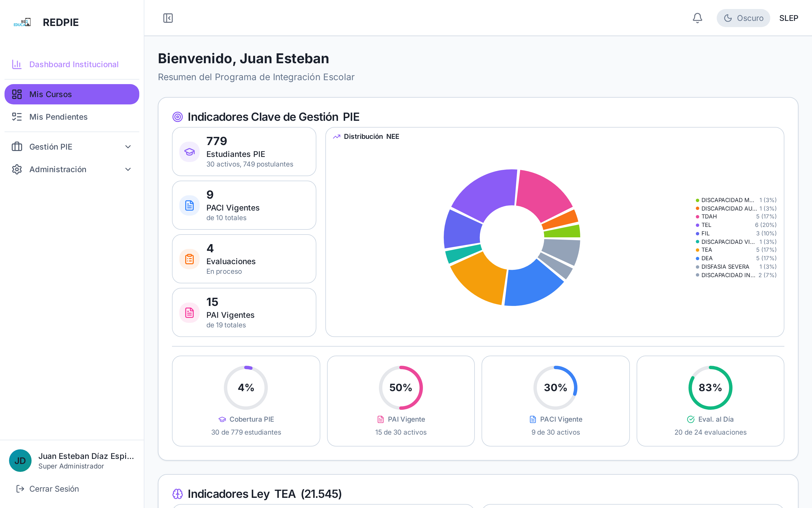Image resolution: width=812 pixels, height=508 pixels.
Task: Click the PACI Vigentes document icon
Action: click(189, 206)
